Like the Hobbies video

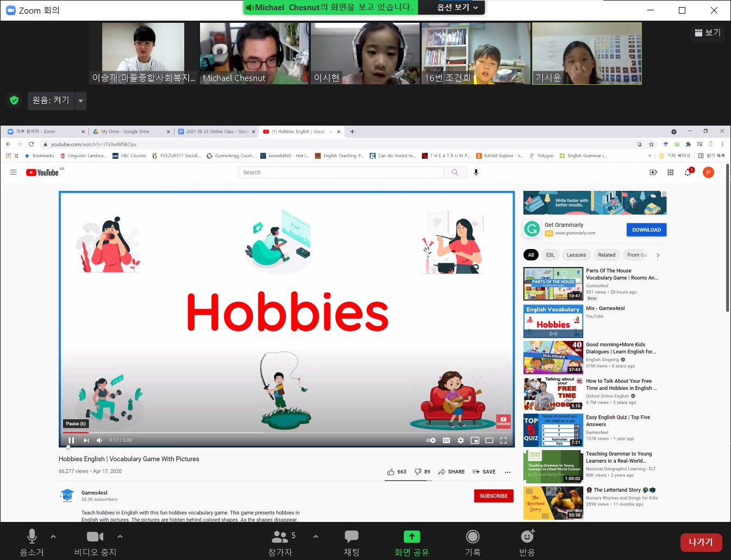pos(391,472)
